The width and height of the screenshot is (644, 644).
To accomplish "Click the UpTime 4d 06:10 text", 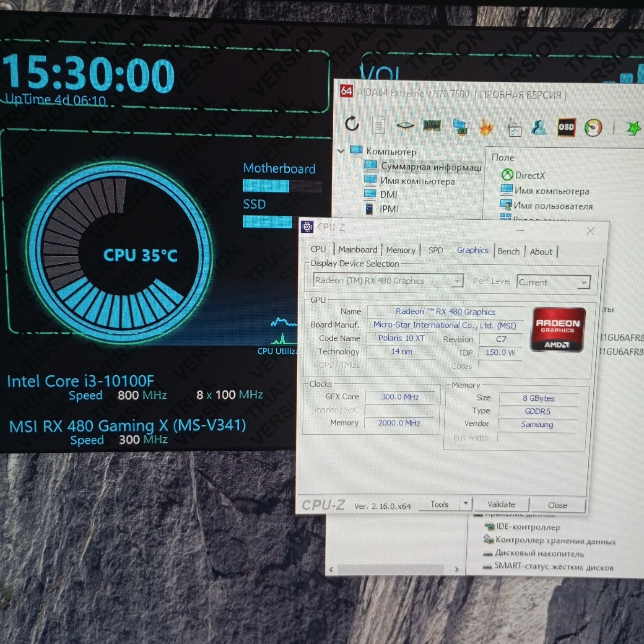I will click(x=55, y=99).
